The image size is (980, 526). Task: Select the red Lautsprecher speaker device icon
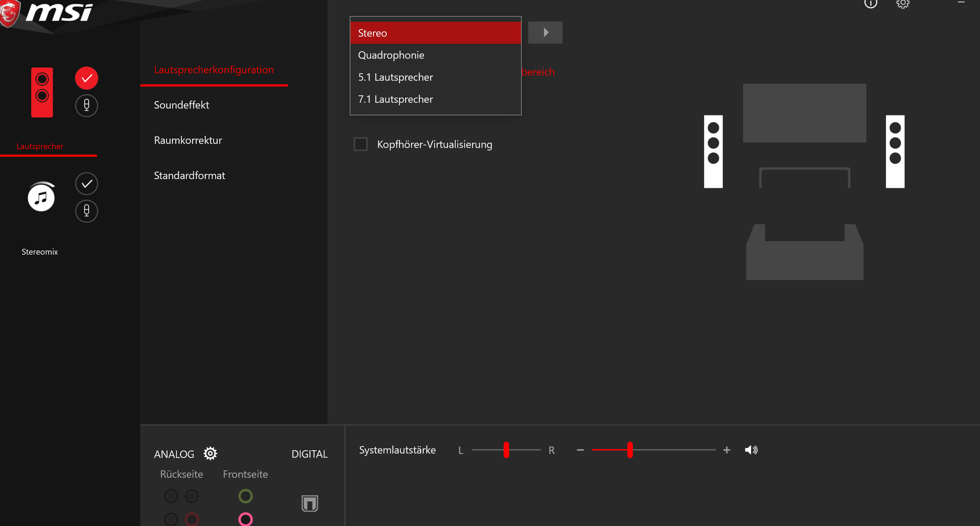42,92
